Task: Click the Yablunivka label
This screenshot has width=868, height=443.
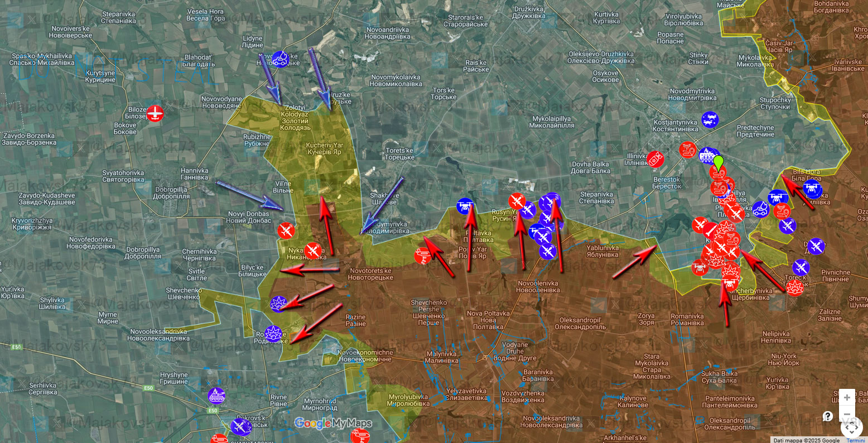Action: (x=602, y=251)
